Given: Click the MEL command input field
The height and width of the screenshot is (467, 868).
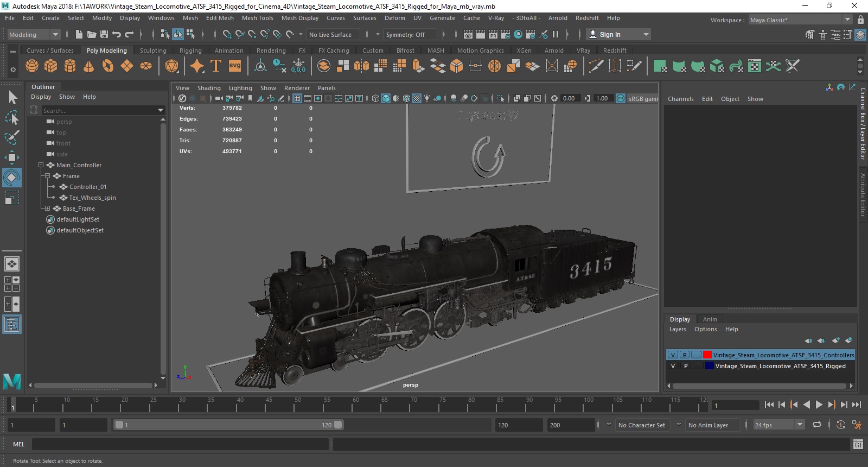Looking at the screenshot, I should pos(180,444).
